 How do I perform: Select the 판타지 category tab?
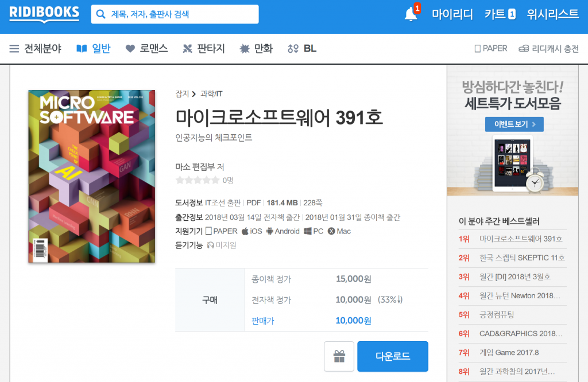pyautogui.click(x=204, y=49)
